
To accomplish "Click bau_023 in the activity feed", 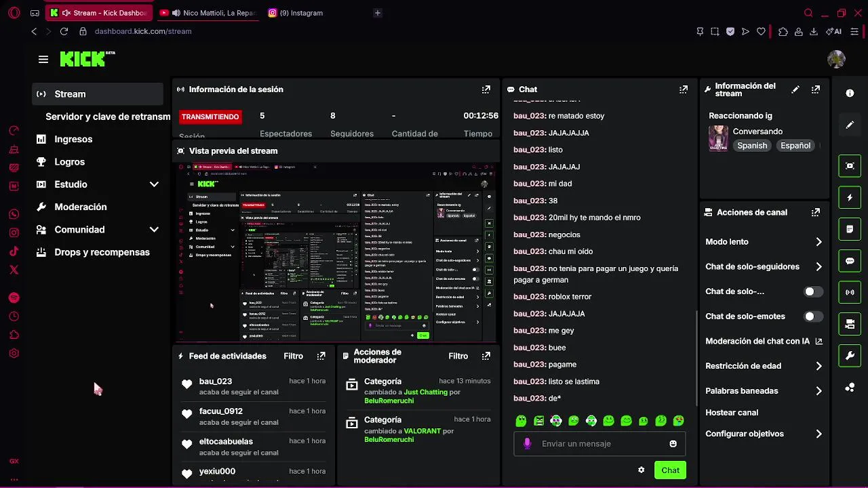I will coord(216,382).
